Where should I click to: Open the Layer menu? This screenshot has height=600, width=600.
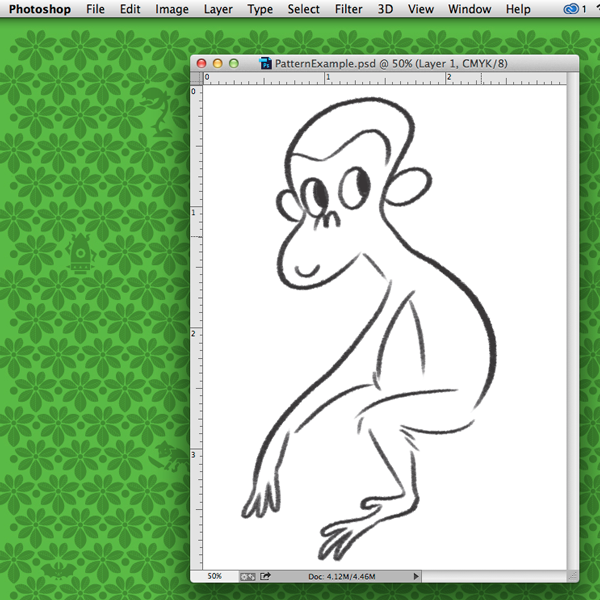pyautogui.click(x=218, y=9)
